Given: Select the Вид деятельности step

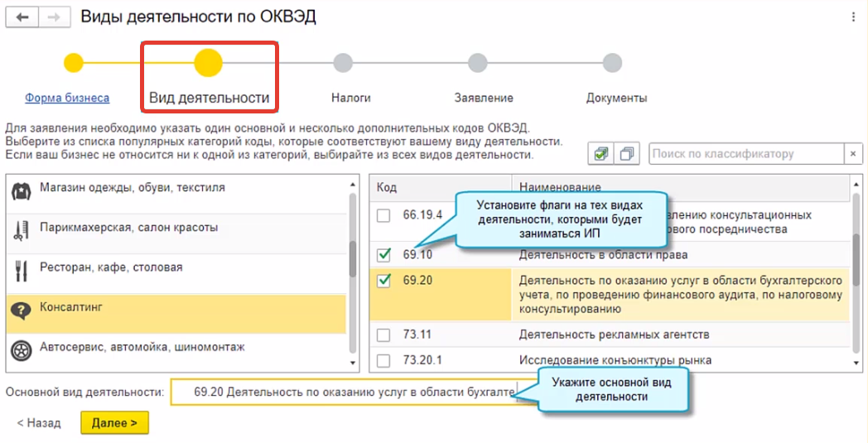Looking at the screenshot, I should pyautogui.click(x=210, y=98).
